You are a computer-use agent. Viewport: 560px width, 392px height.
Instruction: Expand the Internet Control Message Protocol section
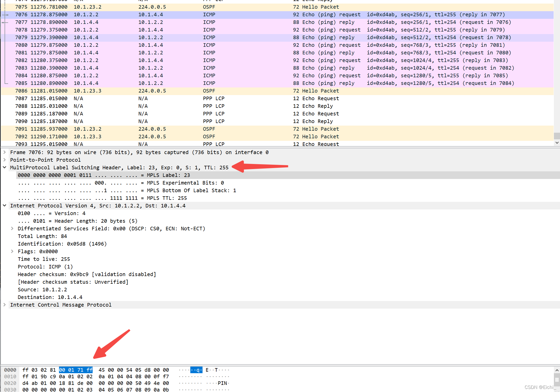[5, 305]
